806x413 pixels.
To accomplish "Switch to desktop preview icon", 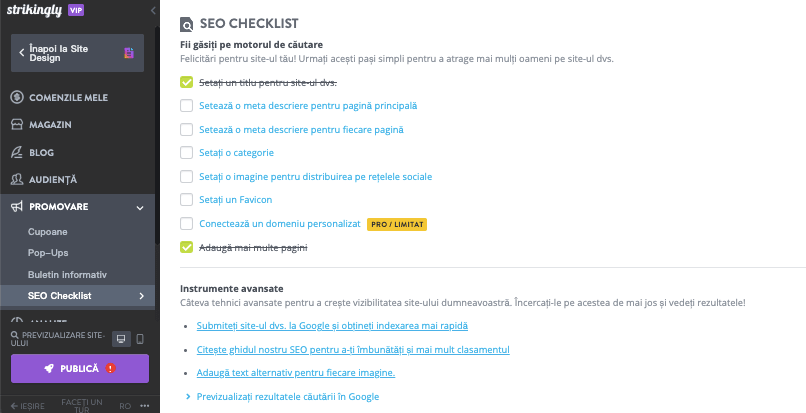I will (121, 339).
